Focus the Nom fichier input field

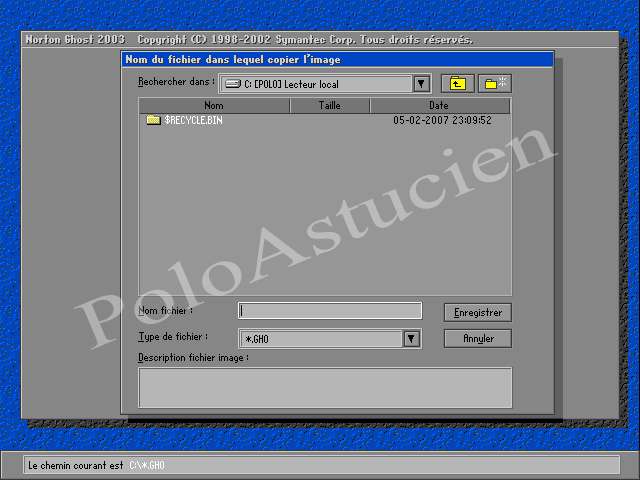pyautogui.click(x=330, y=311)
